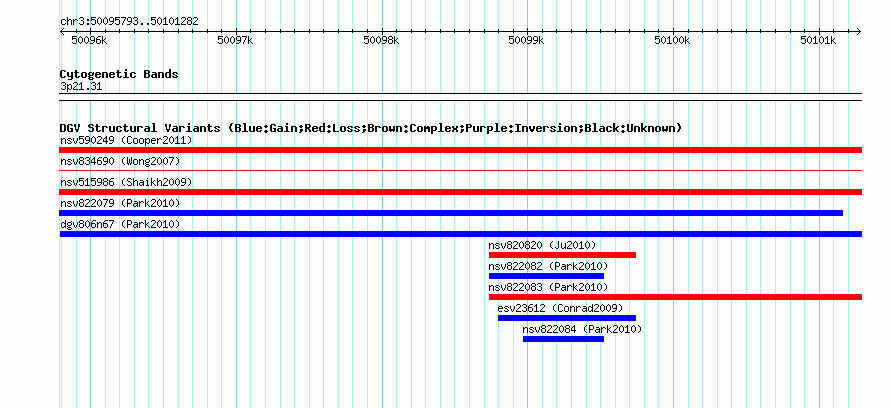
Task: Click the 50100k ruler tick label
Action: click(673, 40)
